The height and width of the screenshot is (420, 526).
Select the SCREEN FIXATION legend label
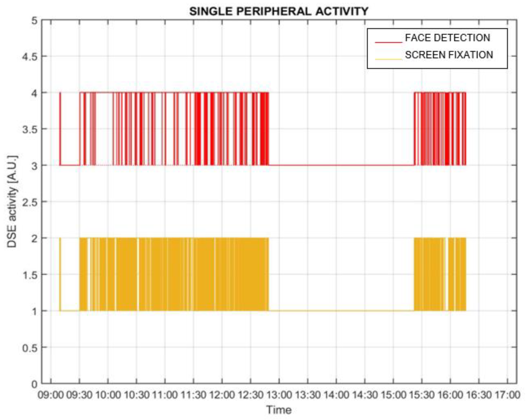pos(449,55)
